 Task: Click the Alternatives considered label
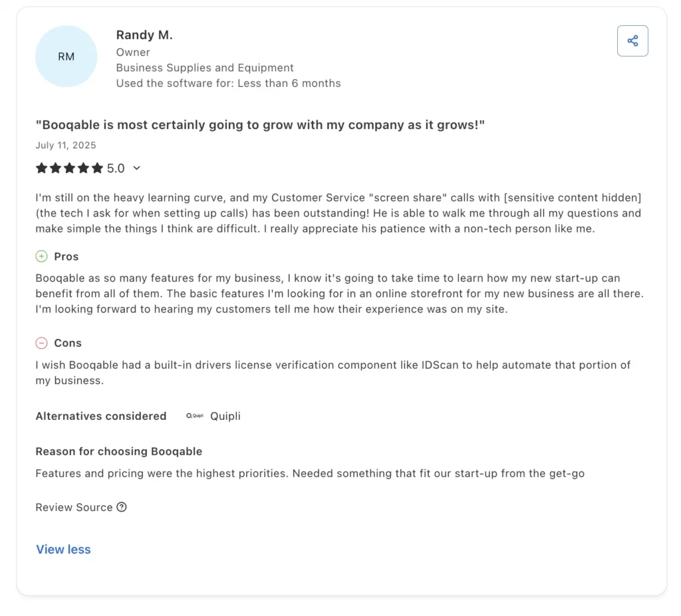tap(101, 416)
